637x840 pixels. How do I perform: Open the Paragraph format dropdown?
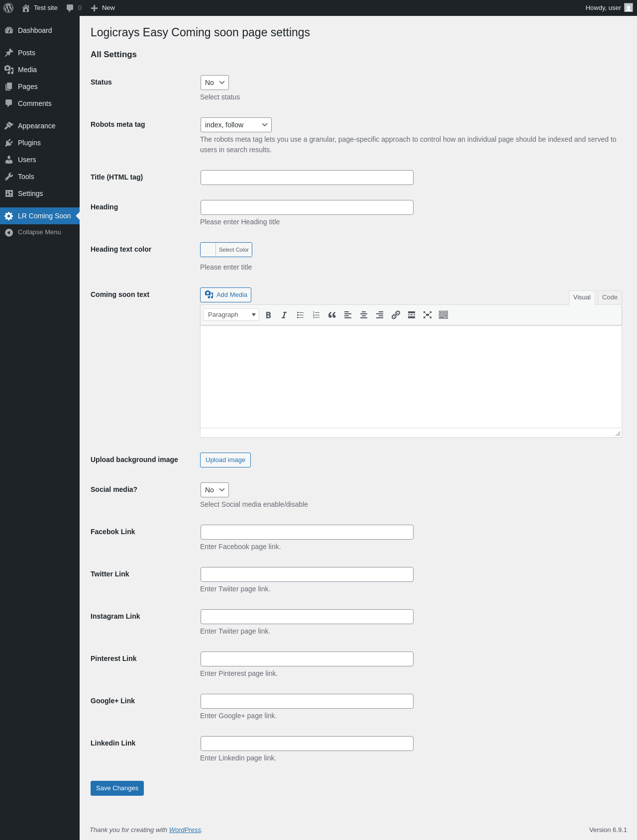231,315
